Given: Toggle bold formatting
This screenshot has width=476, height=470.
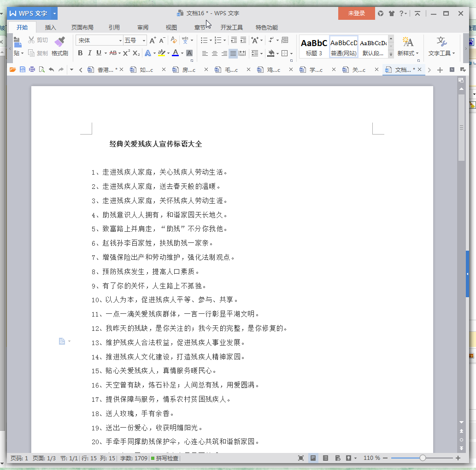Looking at the screenshot, I should tap(80, 53).
